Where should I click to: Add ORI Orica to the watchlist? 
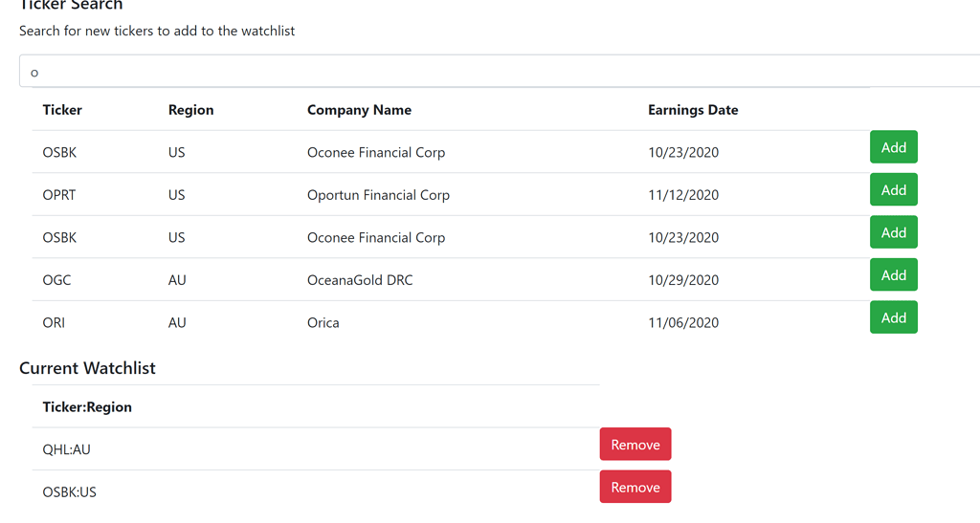(893, 317)
